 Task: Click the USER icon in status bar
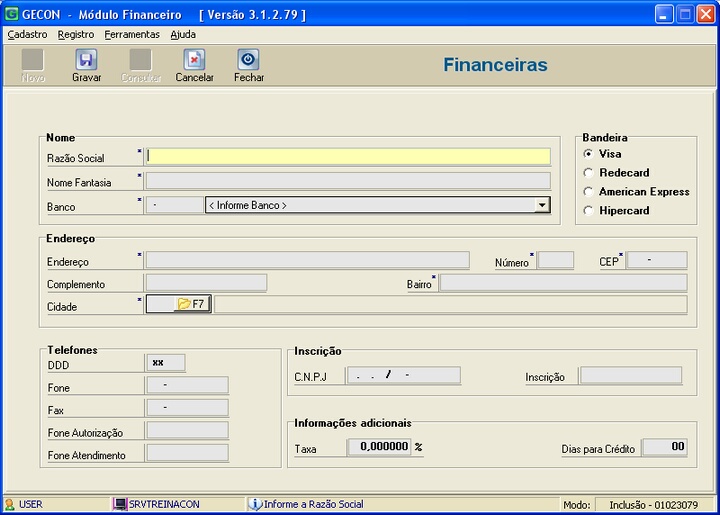click(10, 504)
